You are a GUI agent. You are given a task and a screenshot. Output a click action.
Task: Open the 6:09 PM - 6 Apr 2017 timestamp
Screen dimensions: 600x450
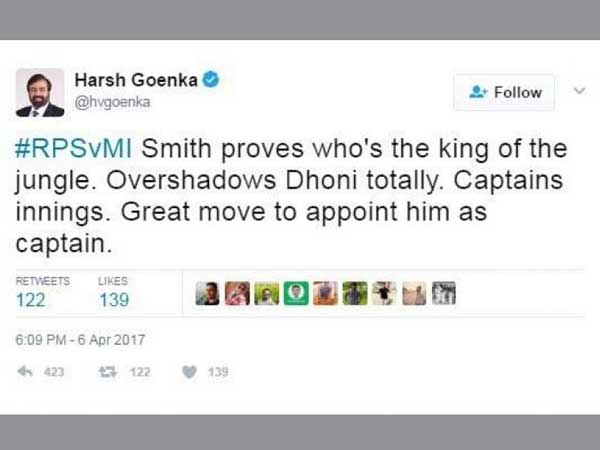[80, 340]
